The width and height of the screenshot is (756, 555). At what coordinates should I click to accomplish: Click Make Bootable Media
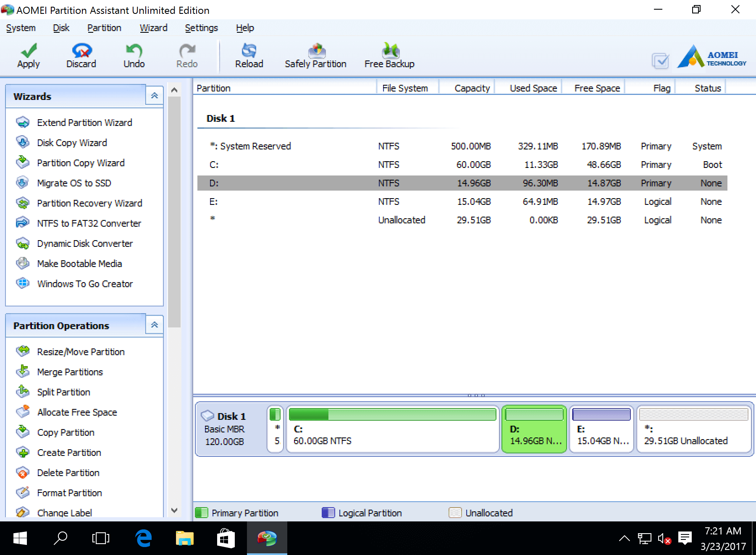pos(79,263)
